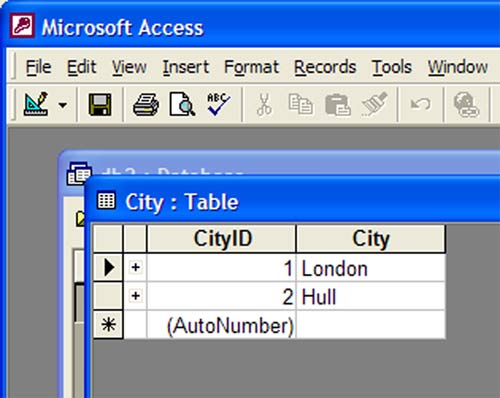The width and height of the screenshot is (500, 398).
Task: Open the Format menu
Action: point(251,67)
